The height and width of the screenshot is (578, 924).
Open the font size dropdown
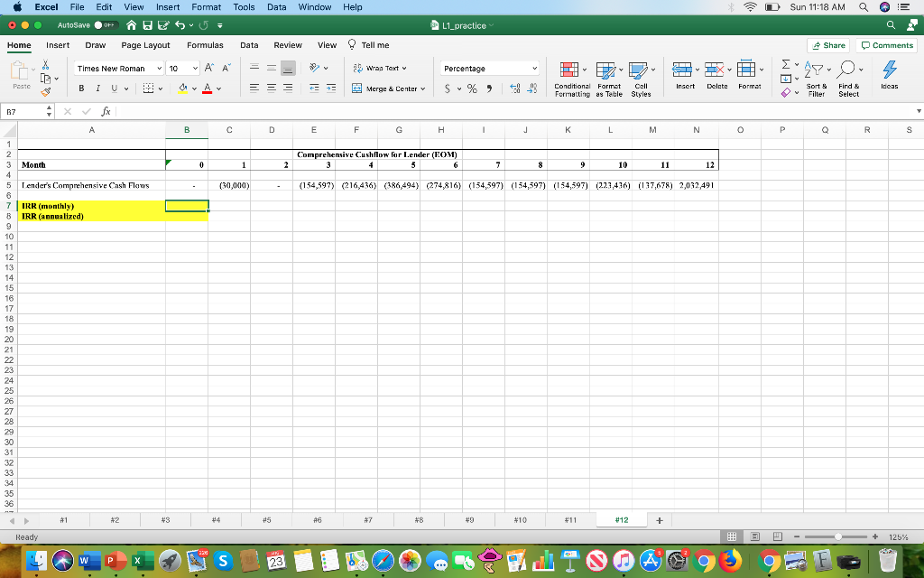[195, 69]
